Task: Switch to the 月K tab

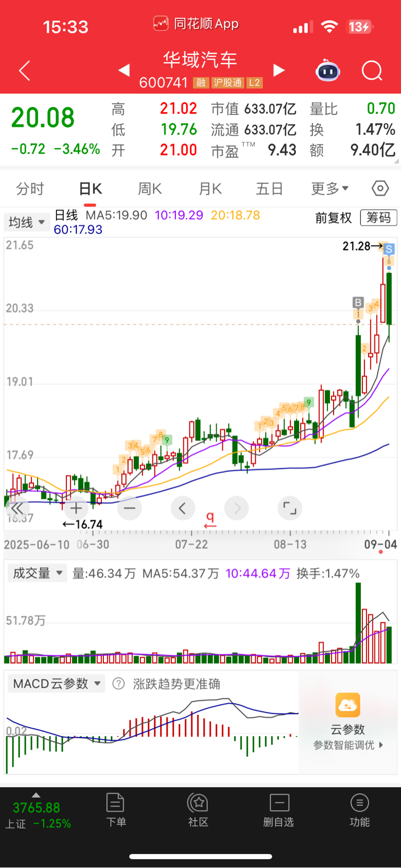Action: (x=210, y=188)
